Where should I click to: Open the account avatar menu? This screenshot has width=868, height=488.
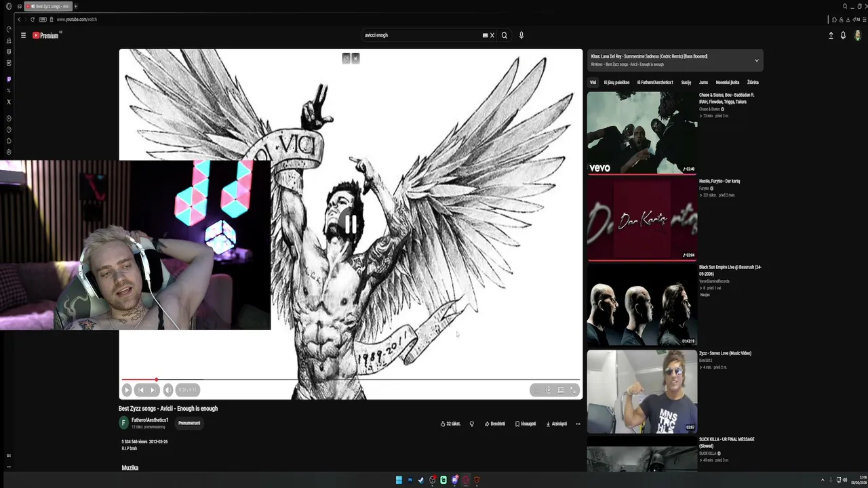tap(859, 35)
